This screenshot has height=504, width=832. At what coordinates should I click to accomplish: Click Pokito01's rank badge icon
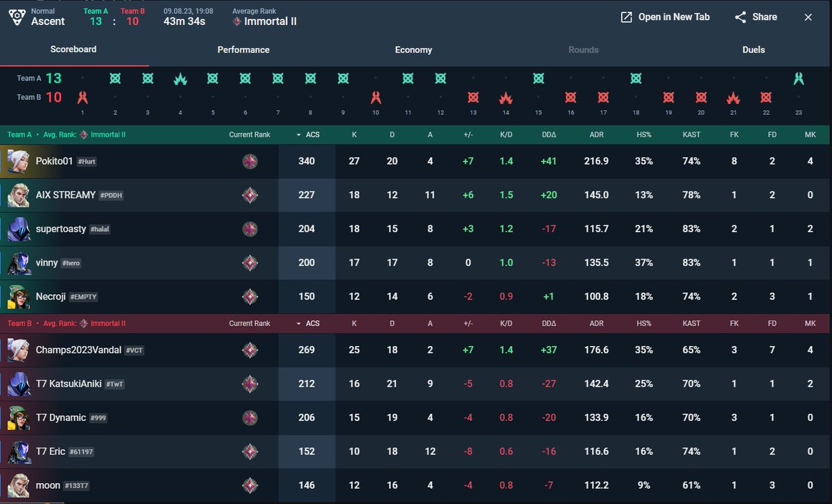click(250, 162)
